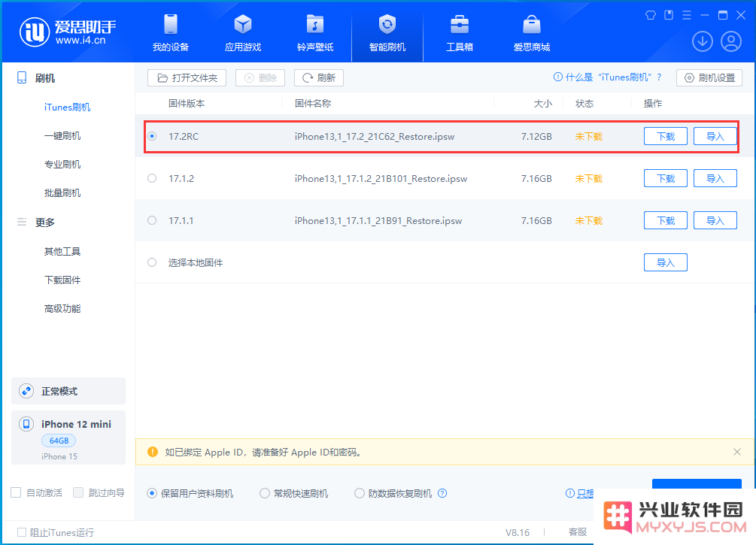
Task: Download the 17.1.2 firmware
Action: coord(666,178)
